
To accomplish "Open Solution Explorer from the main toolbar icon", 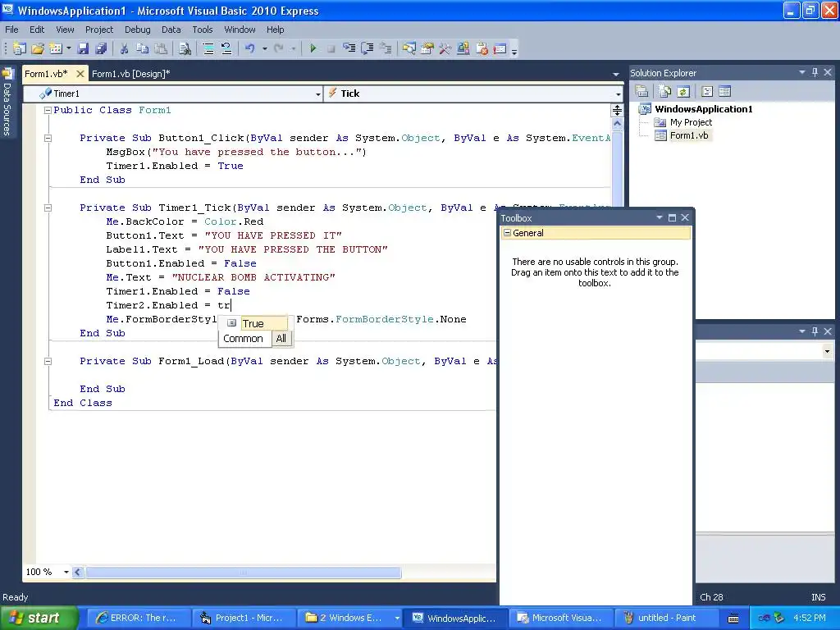I will coord(409,48).
